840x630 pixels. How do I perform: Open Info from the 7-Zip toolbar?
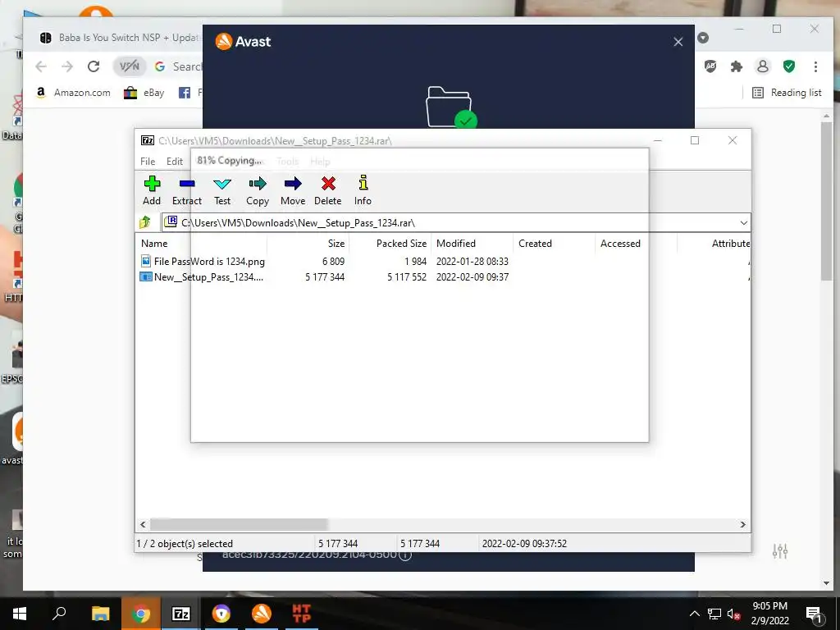(363, 190)
